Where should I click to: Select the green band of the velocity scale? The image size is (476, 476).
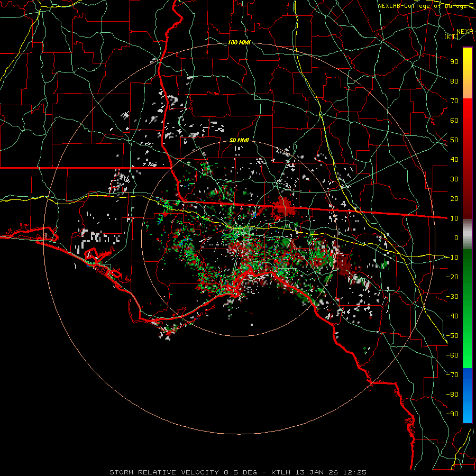(467, 308)
